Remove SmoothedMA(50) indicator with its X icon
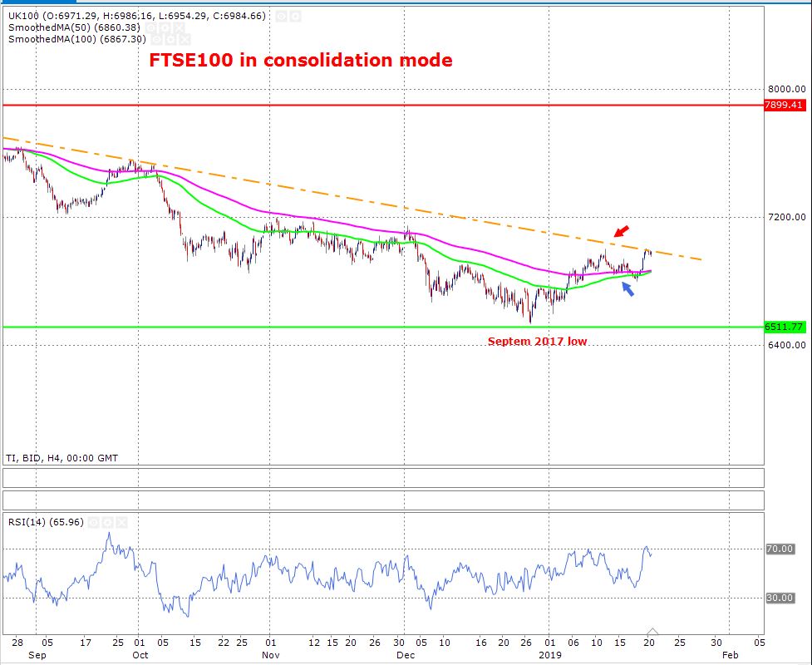Image resolution: width=812 pixels, height=665 pixels. [x=180, y=28]
